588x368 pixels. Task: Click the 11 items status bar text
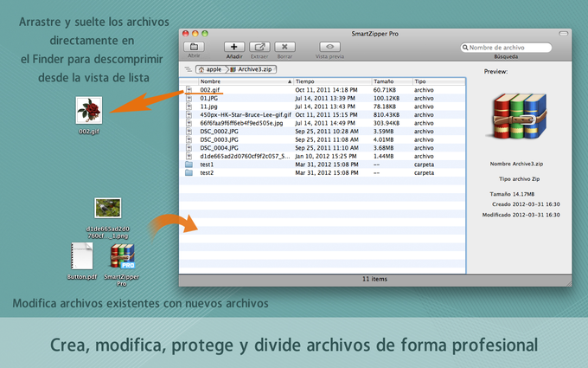374,279
